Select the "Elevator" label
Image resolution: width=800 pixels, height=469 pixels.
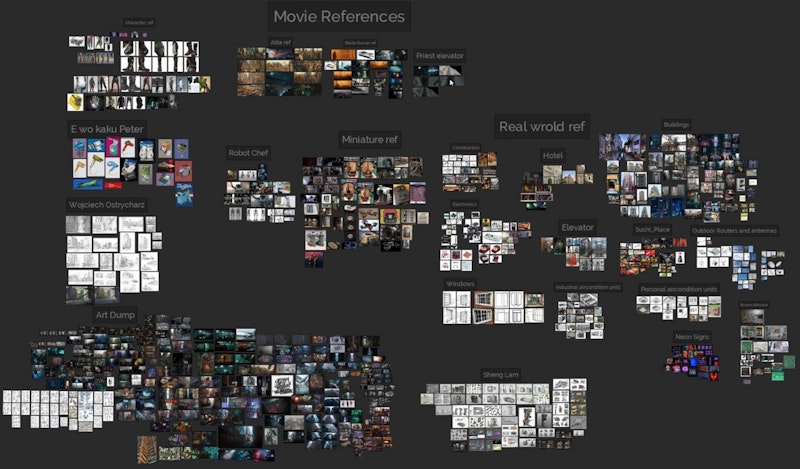(577, 228)
